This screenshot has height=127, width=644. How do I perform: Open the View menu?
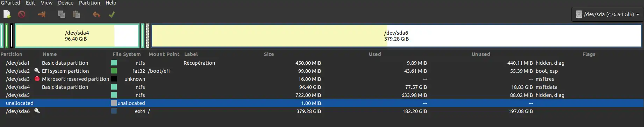46,3
